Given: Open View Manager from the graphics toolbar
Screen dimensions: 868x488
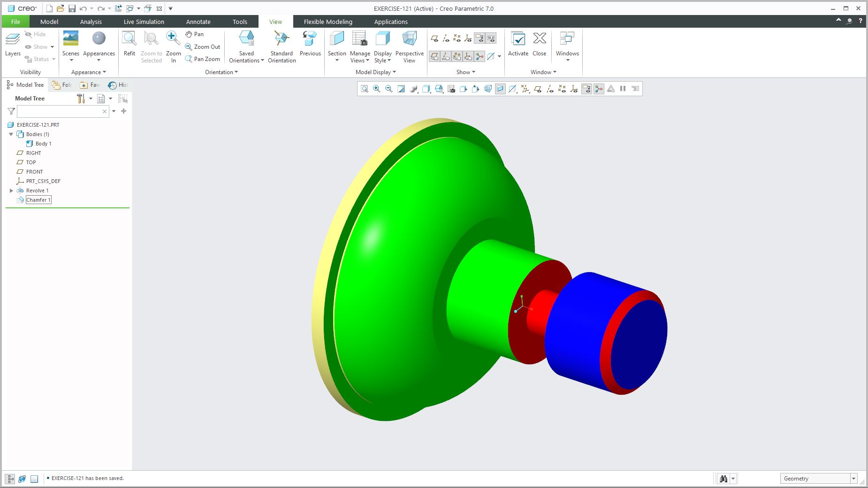Looking at the screenshot, I should click(451, 89).
